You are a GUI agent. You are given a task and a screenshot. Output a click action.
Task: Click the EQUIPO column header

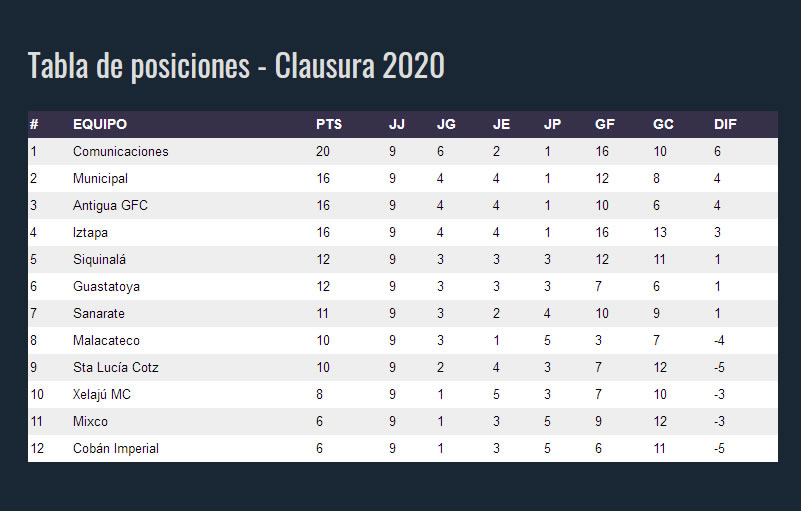[x=100, y=124]
